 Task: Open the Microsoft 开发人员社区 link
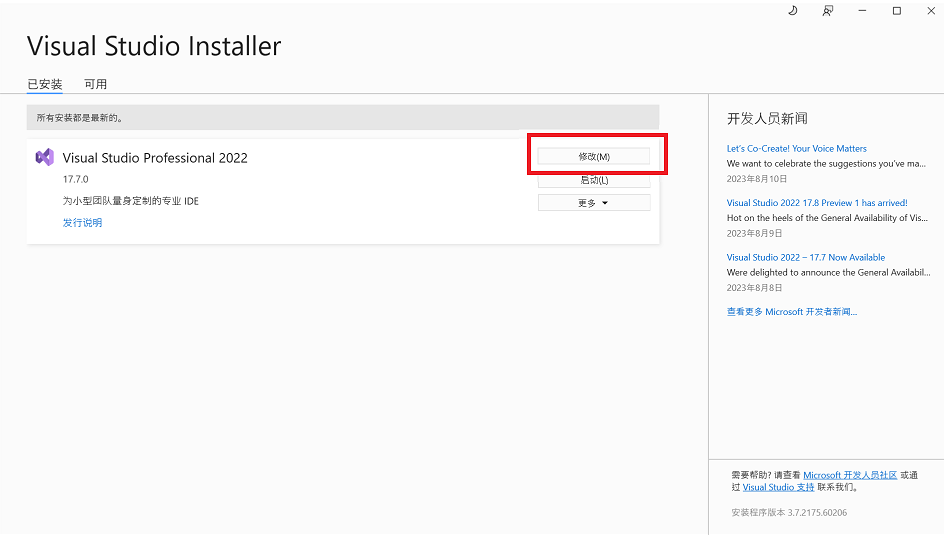point(850,475)
